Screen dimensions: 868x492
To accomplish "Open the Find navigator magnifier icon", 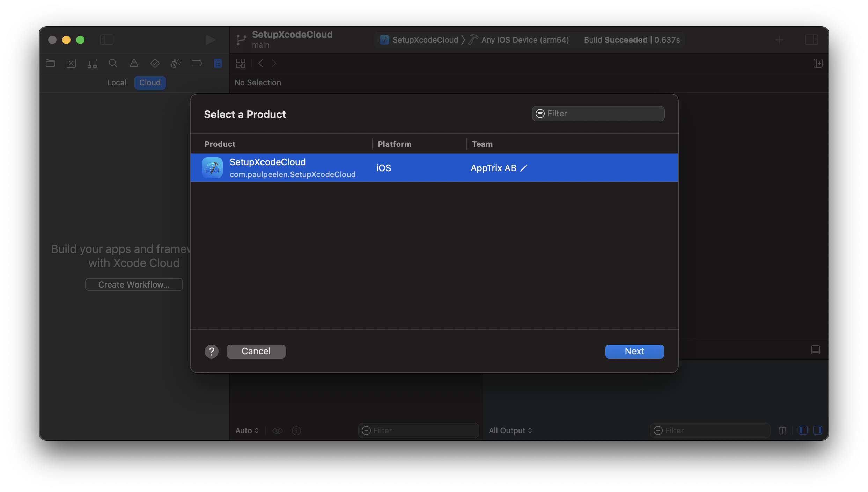I will pos(113,63).
